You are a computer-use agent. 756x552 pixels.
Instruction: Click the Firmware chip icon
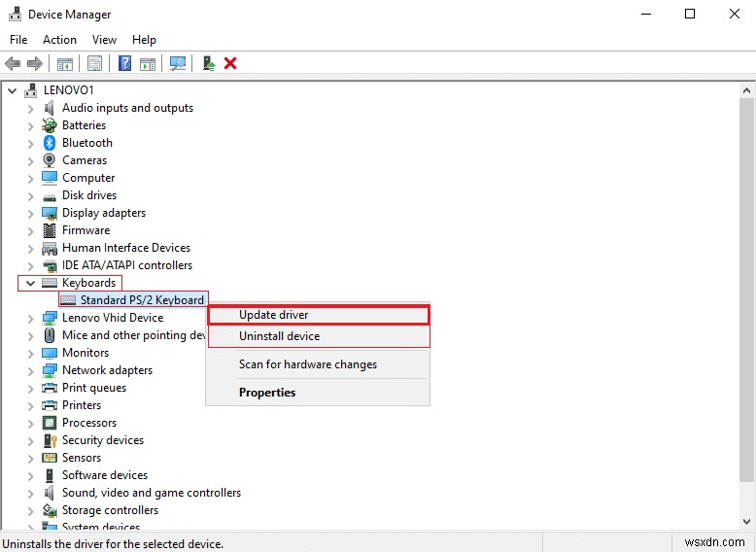point(50,230)
